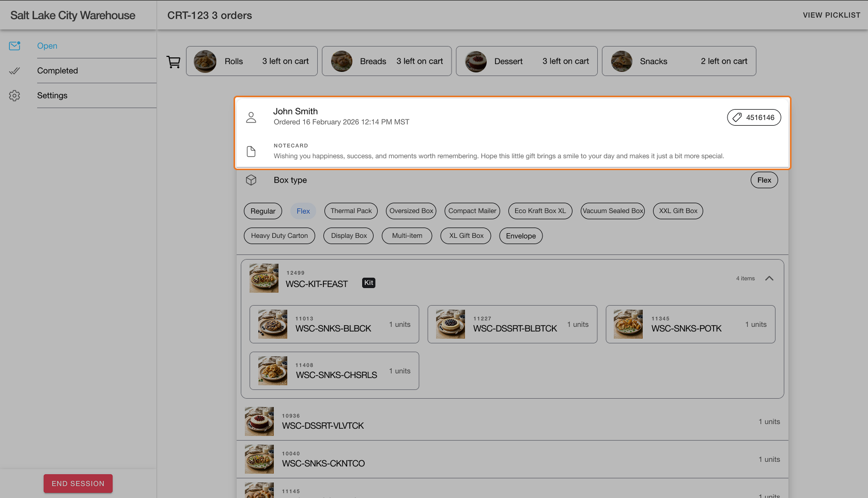Viewport: 868px width, 498px height.
Task: End the current session
Action: (x=78, y=484)
